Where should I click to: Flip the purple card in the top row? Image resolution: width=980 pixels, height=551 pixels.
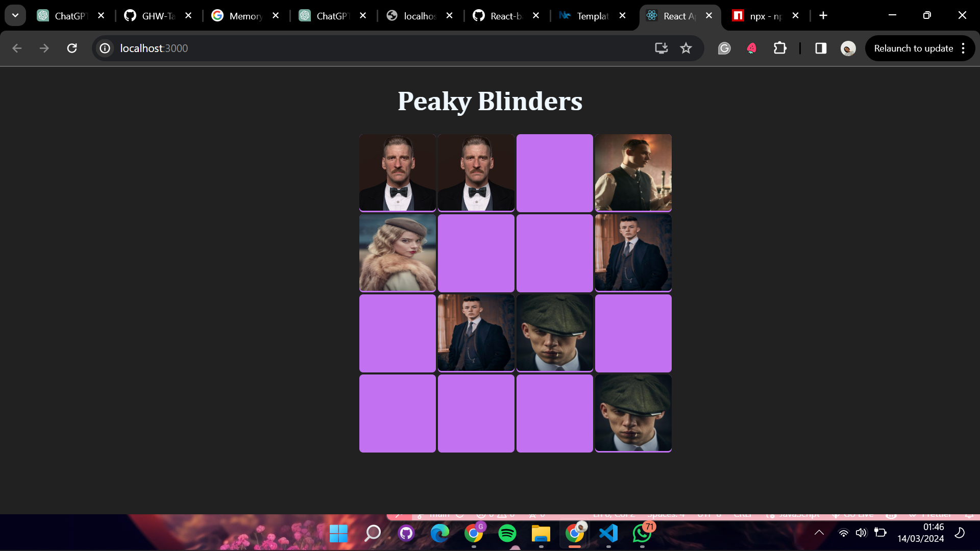pos(554,172)
